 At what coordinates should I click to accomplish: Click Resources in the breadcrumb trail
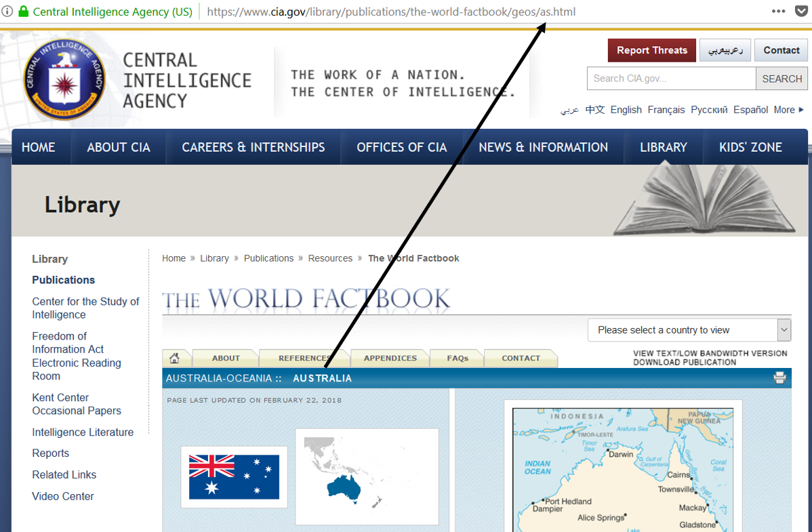point(330,258)
